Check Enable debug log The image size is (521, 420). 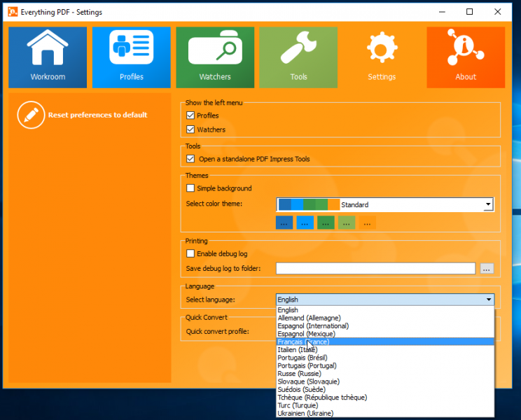[x=190, y=253]
